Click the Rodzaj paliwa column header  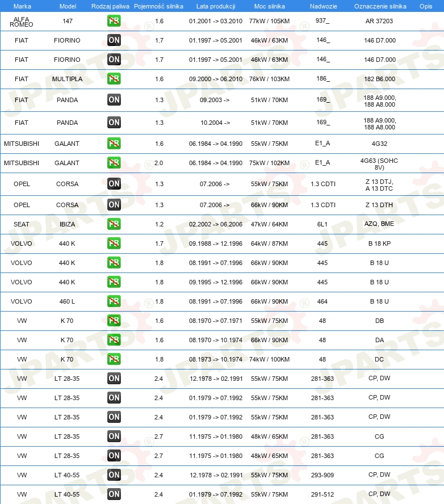pyautogui.click(x=110, y=6)
